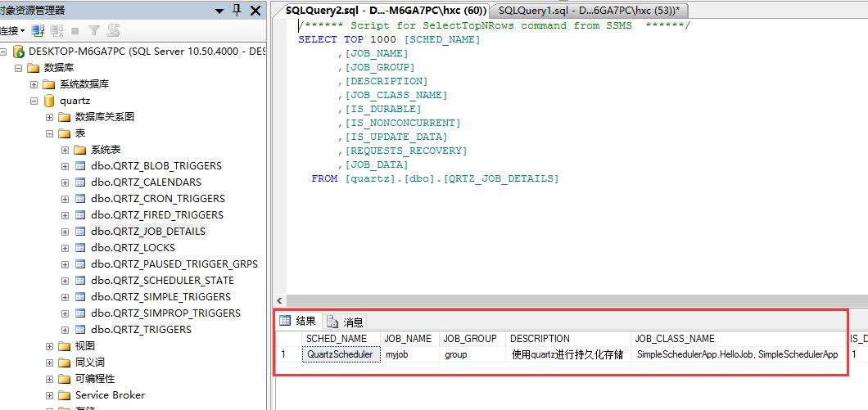Image resolution: width=868 pixels, height=410 pixels.
Task: Expand the 同义词 folder
Action: [50, 363]
